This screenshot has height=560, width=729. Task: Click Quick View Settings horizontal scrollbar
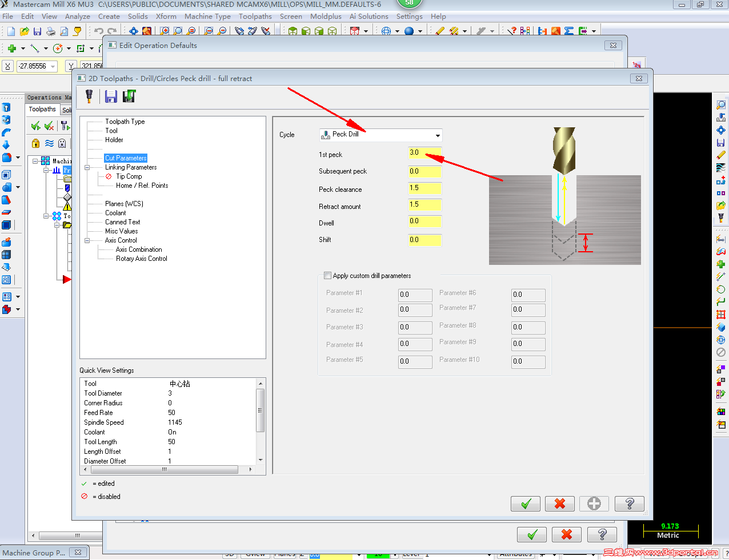pyautogui.click(x=167, y=469)
